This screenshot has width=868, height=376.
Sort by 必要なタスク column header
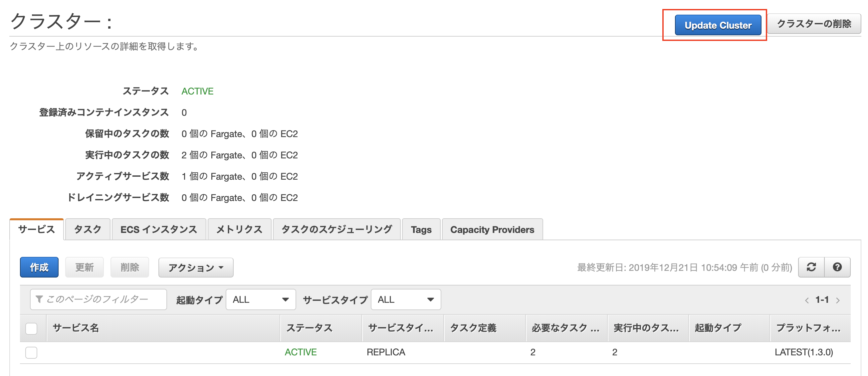coord(567,328)
